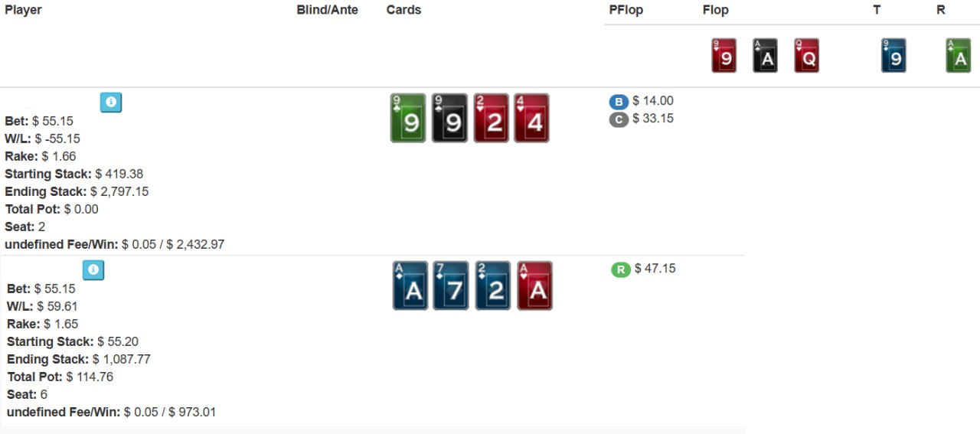Click the green 9 in Seat 2's hand
Image resolution: width=980 pixels, height=434 pixels.
[408, 119]
